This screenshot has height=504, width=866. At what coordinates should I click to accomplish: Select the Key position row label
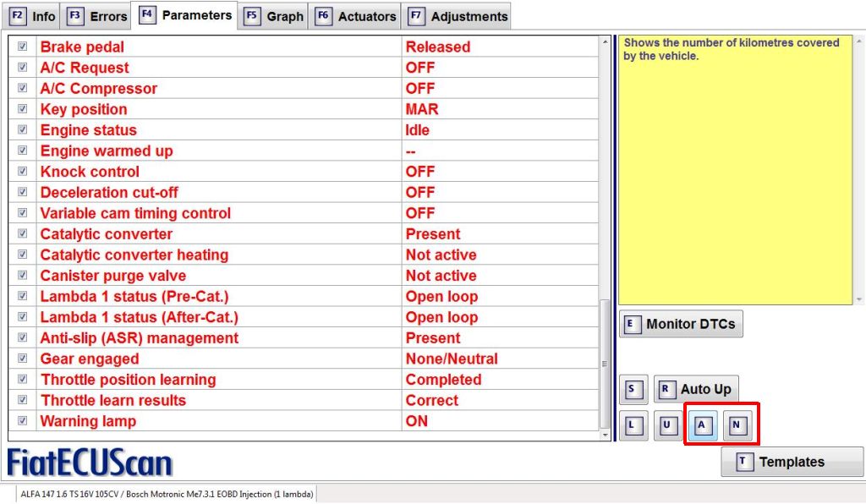84,109
